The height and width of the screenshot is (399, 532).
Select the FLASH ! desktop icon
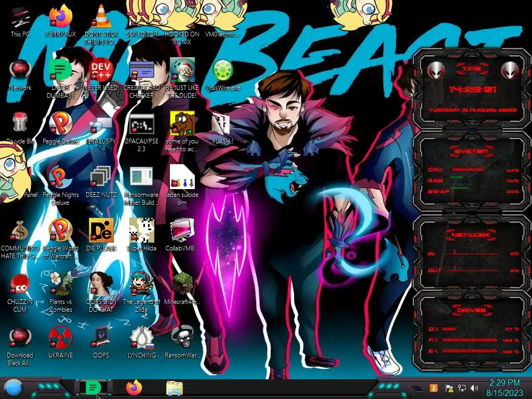[222, 128]
